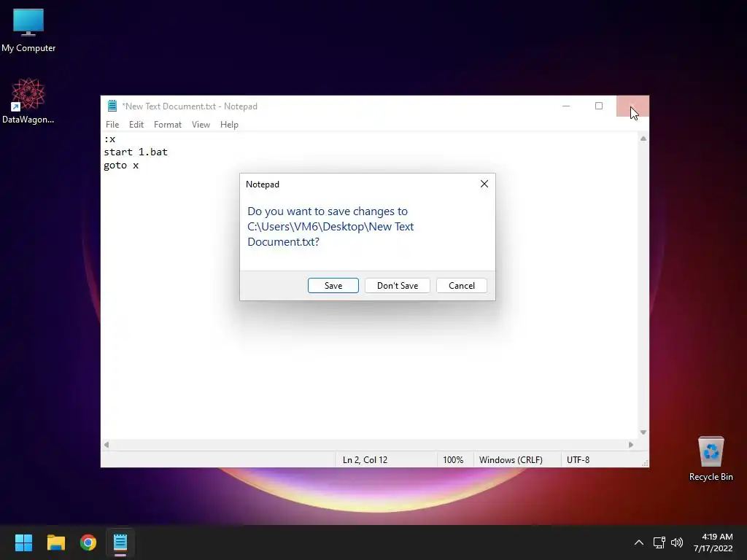Choose Don't Save in the dialog
This screenshot has width=747, height=560.
click(398, 285)
